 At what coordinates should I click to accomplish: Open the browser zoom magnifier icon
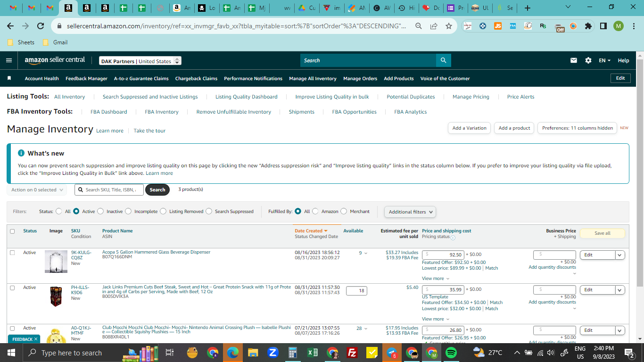pos(418,26)
